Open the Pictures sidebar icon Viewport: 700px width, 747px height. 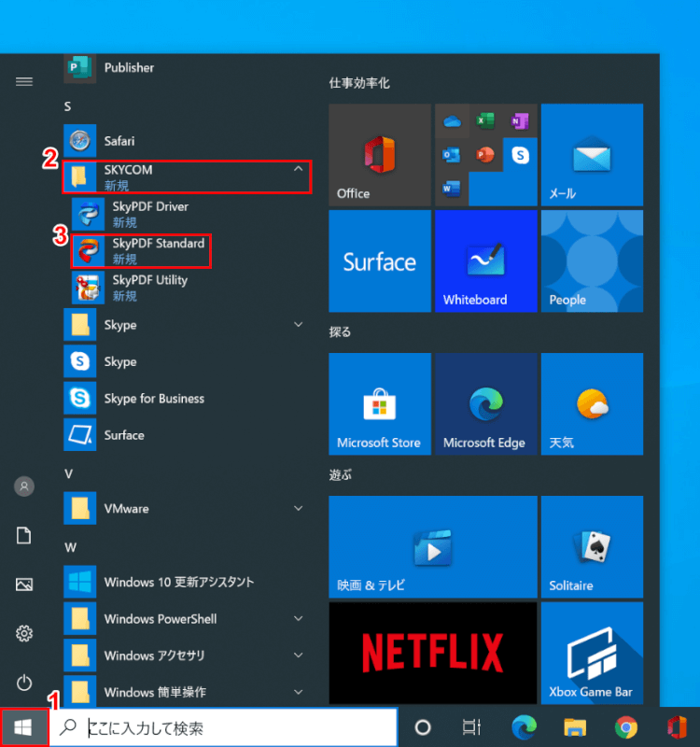(24, 585)
